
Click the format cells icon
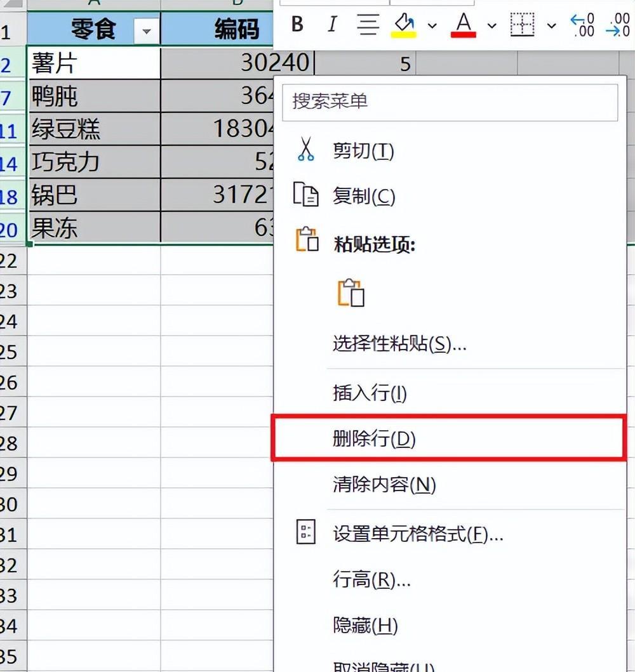[x=306, y=532]
